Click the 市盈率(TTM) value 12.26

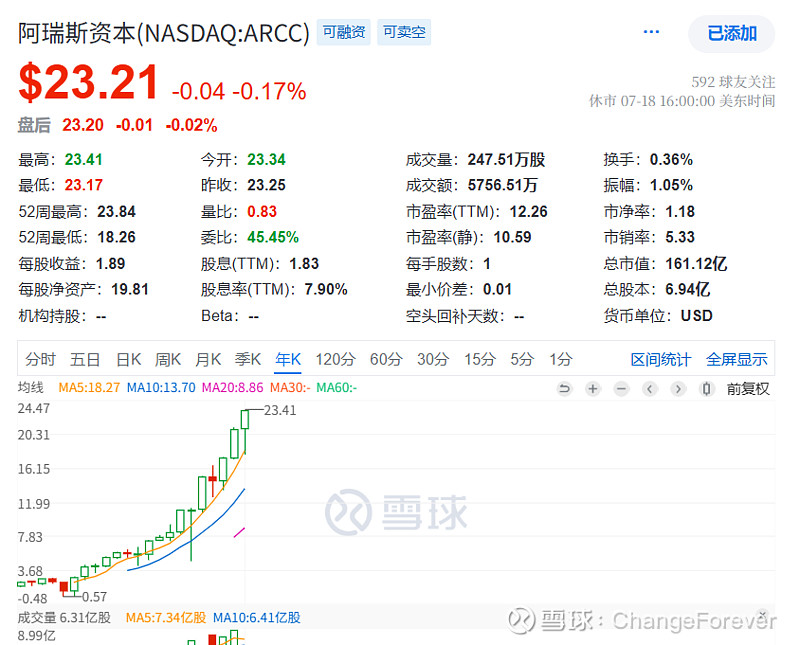[529, 211]
